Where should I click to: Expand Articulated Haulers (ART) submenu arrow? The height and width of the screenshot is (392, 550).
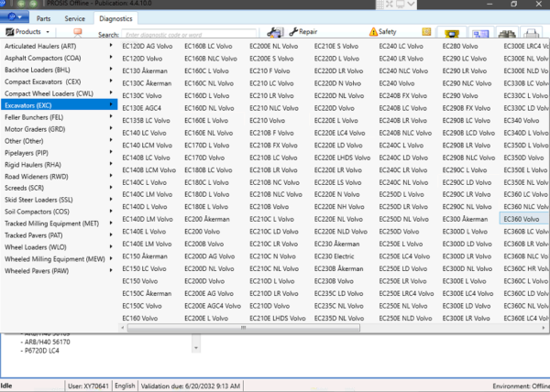point(111,45)
